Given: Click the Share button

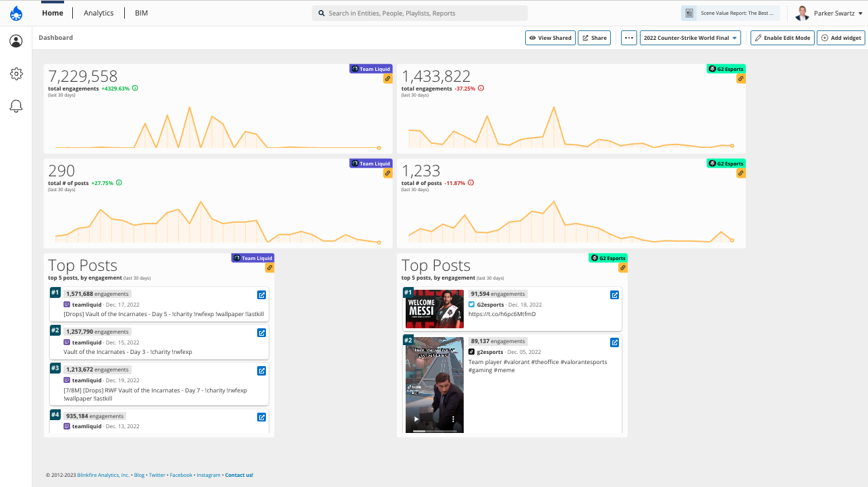Looking at the screenshot, I should click(595, 38).
